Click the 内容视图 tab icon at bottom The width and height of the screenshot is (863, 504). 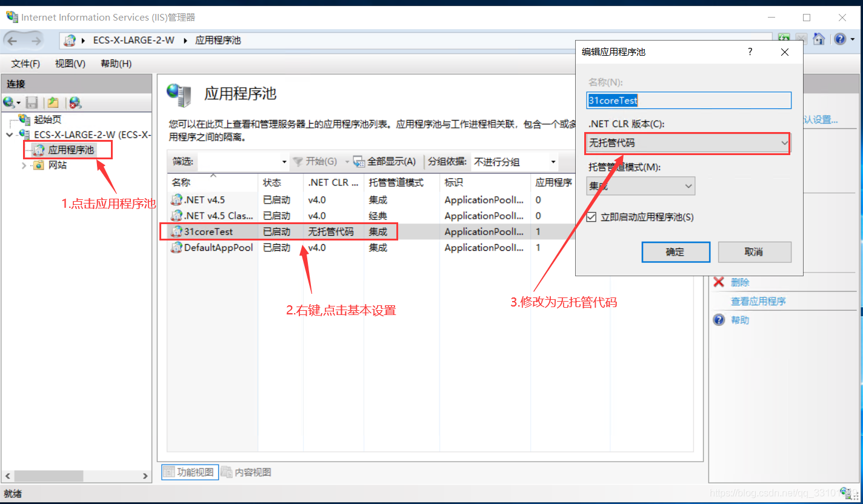point(227,472)
